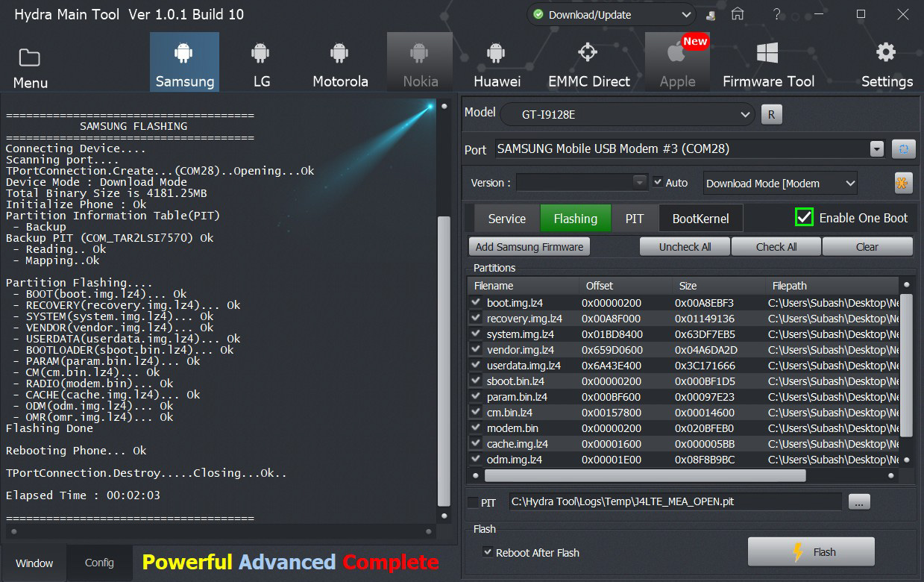Select the cm.bin.lz4 filename

click(x=509, y=412)
